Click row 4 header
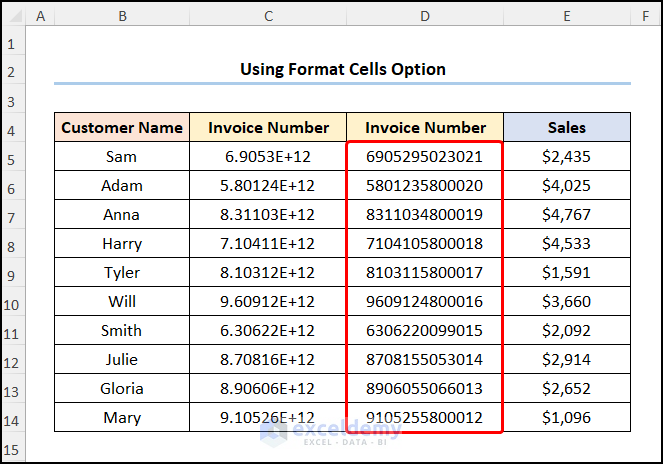The image size is (663, 464). (12, 128)
